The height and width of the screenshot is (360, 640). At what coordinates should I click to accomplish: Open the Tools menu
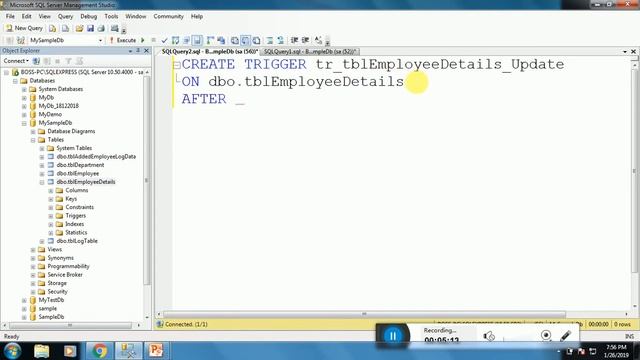click(x=111, y=16)
